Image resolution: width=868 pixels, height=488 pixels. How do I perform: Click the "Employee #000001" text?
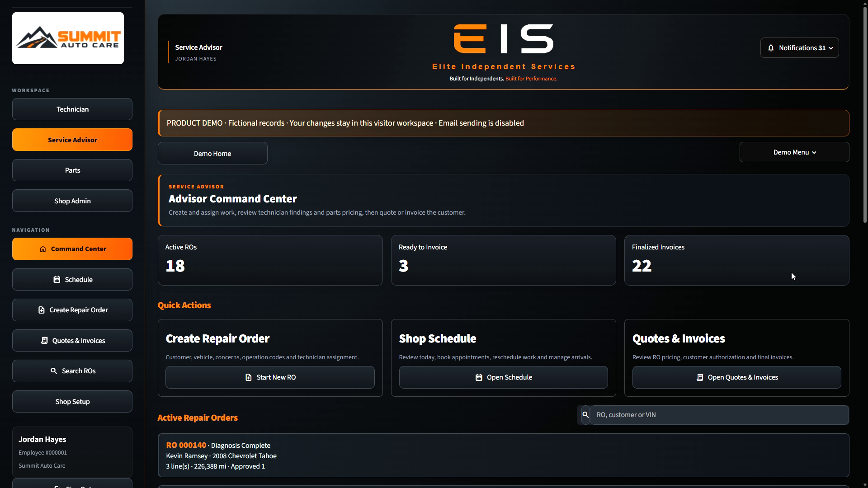point(42,453)
